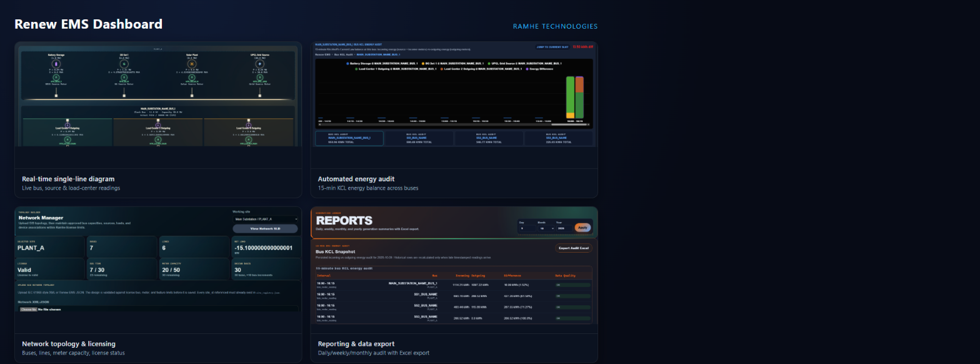Click the orange outgoing bar segment
This screenshot has height=364, width=980.
579,84
